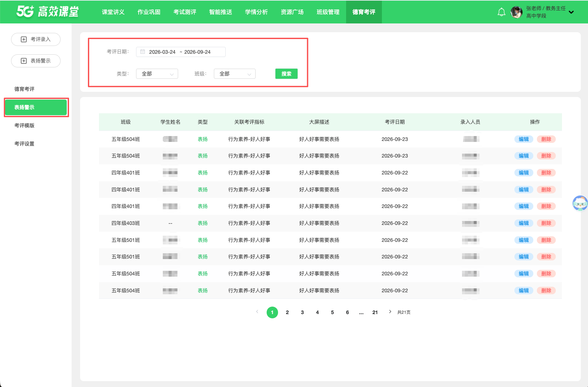Switch to 资源广场 tab
This screenshot has width=588, height=387.
[x=292, y=12]
